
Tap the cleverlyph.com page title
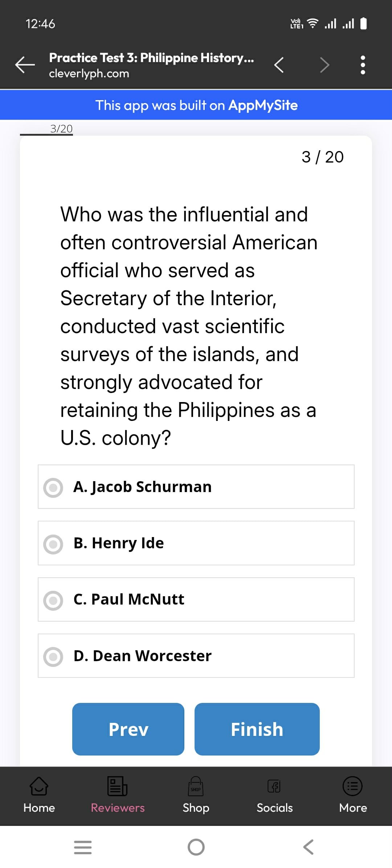151,65
